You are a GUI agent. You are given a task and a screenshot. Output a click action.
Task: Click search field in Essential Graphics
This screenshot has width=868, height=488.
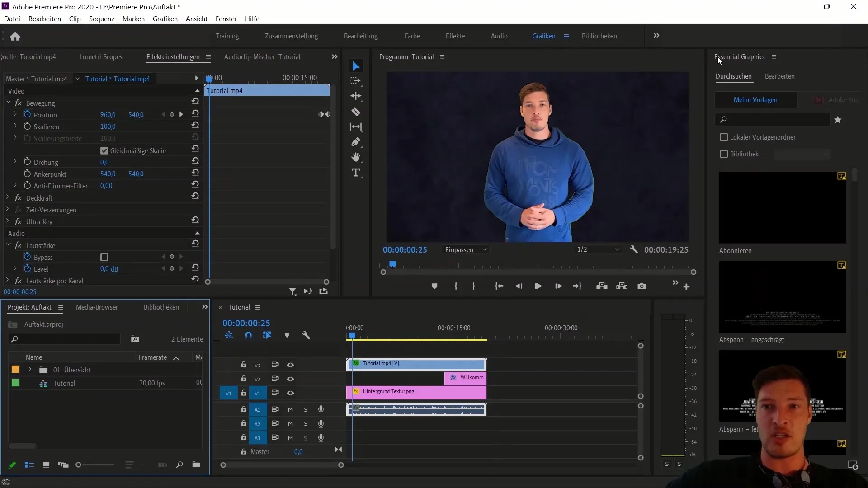(x=773, y=119)
